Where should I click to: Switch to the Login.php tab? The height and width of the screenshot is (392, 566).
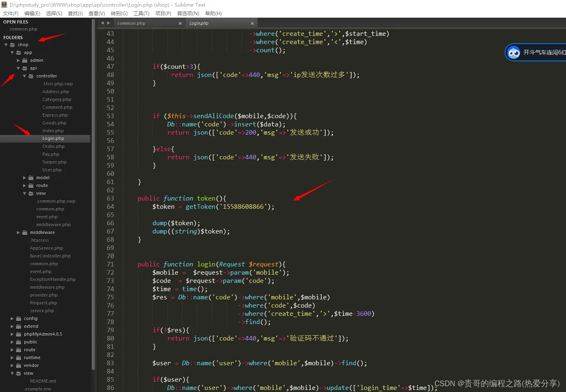(x=220, y=23)
